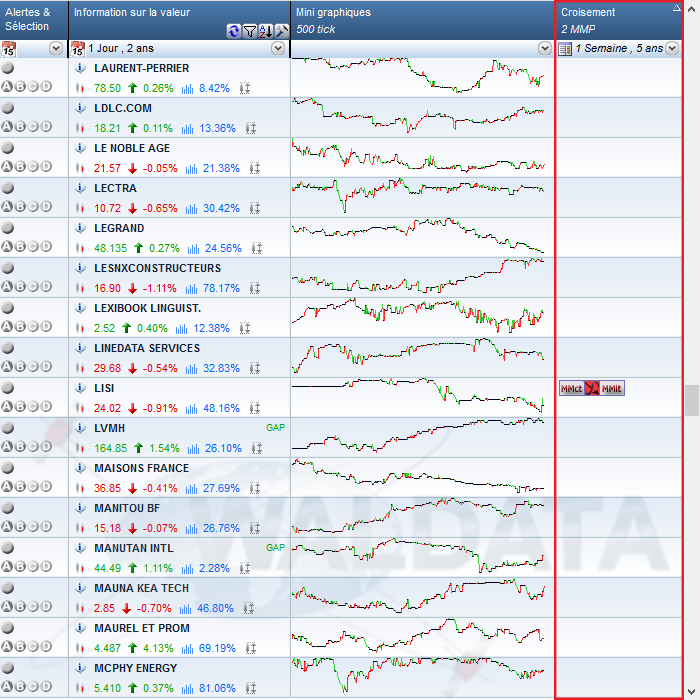Toggle selection A for LDLC.COM
Screen dimensions: 700x700
point(7,126)
